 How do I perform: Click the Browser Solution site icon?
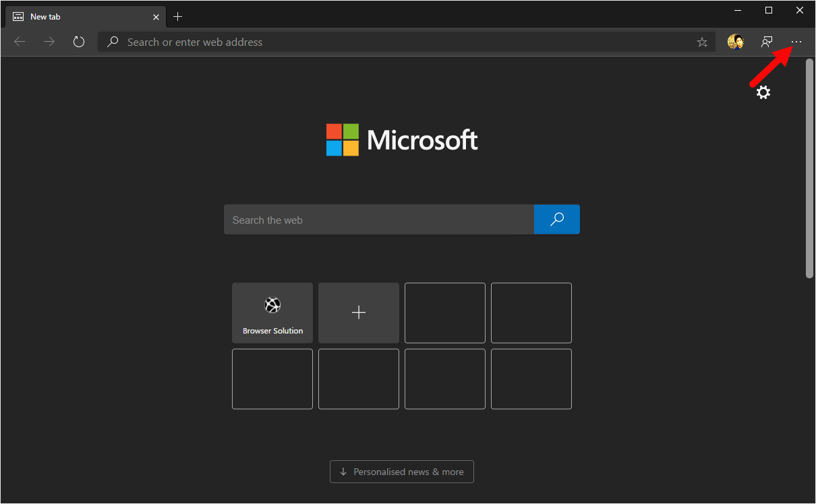(x=272, y=305)
